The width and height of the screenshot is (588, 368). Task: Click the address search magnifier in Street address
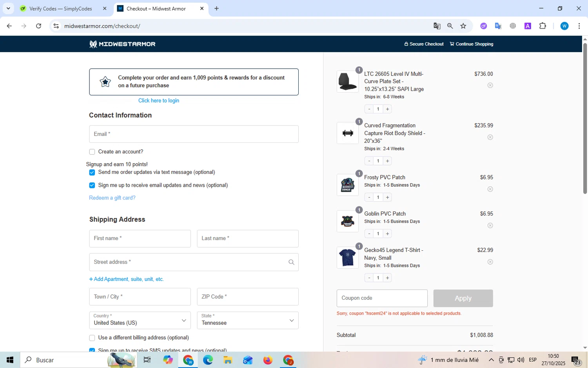point(291,262)
